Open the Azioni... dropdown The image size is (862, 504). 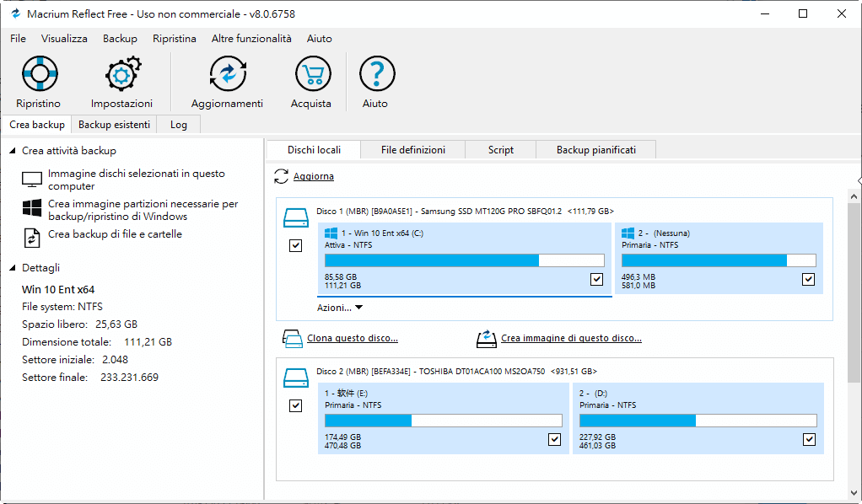pyautogui.click(x=340, y=308)
